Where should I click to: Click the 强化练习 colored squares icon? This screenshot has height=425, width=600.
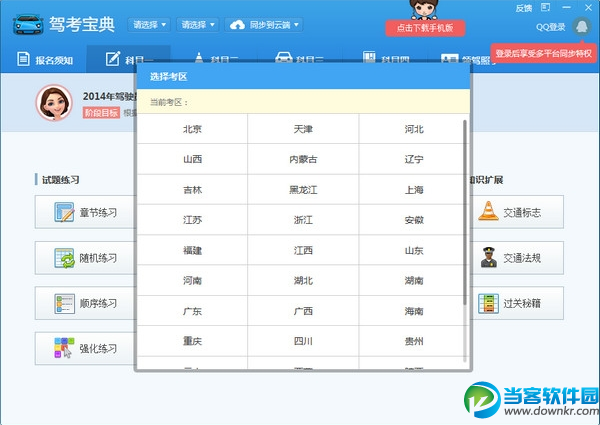tap(64, 348)
